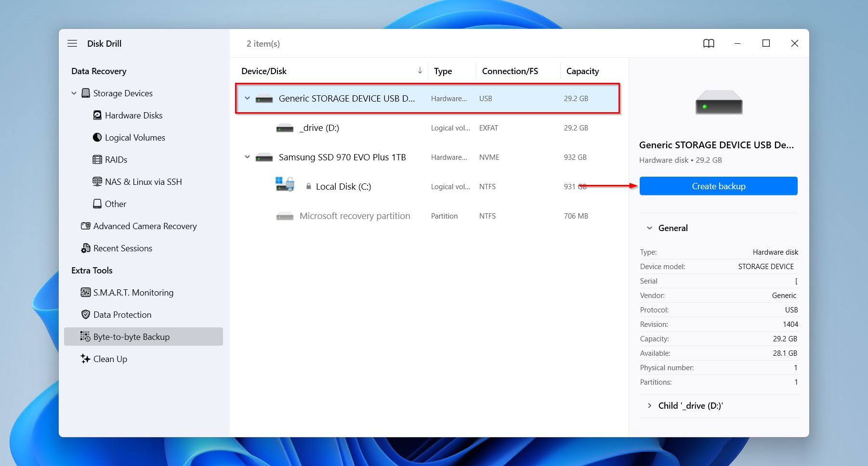Open the Data Protection tool
Viewport: 868px width, 466px height.
pyautogui.click(x=122, y=314)
